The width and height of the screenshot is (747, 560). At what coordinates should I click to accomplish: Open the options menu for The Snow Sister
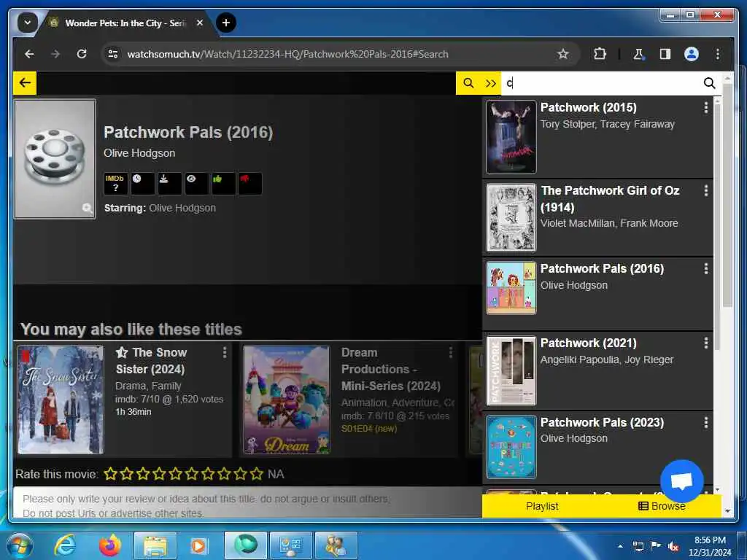[x=225, y=352]
